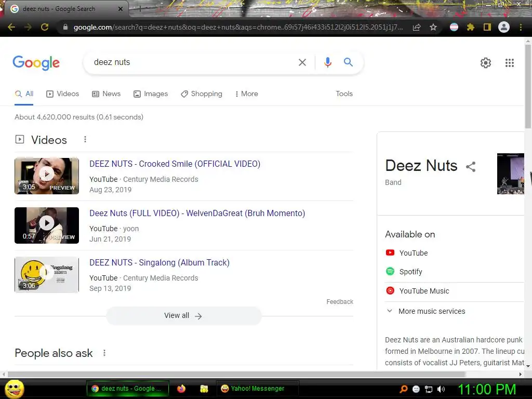
Task: Switch to the News tab
Action: tap(107, 94)
